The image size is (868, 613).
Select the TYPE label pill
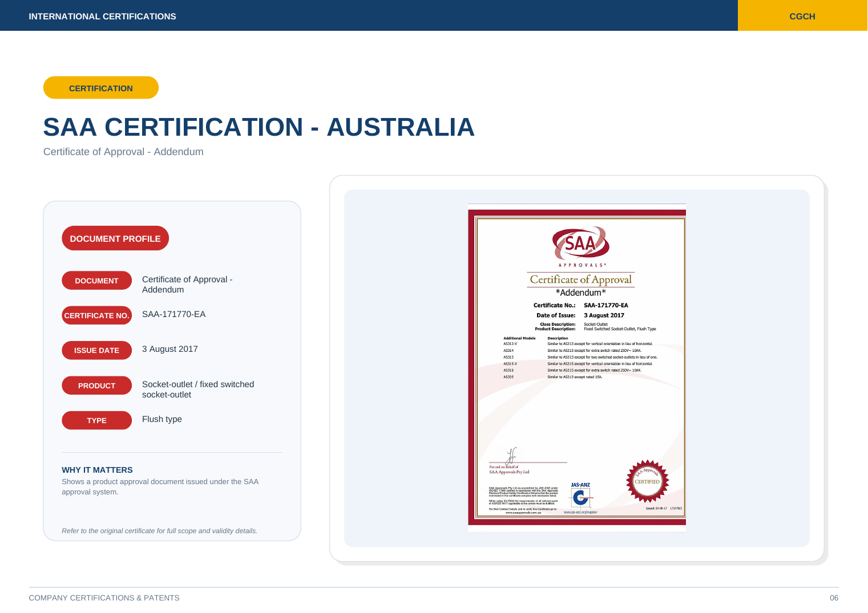[x=96, y=420]
